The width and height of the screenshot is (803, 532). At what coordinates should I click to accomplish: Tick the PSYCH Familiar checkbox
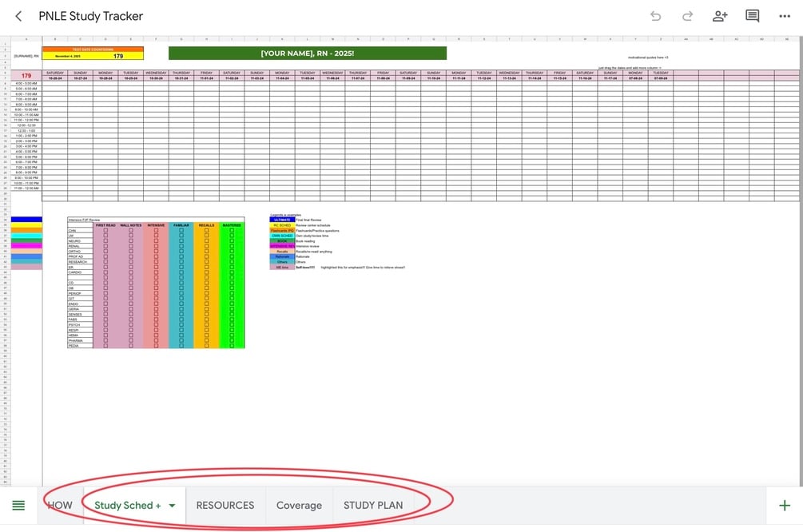[x=181, y=324]
